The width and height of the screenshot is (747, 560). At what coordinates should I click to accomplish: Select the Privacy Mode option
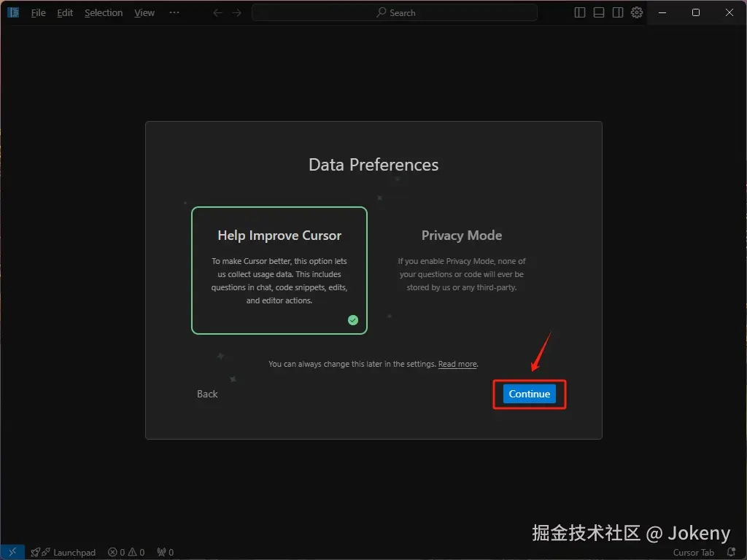click(462, 271)
